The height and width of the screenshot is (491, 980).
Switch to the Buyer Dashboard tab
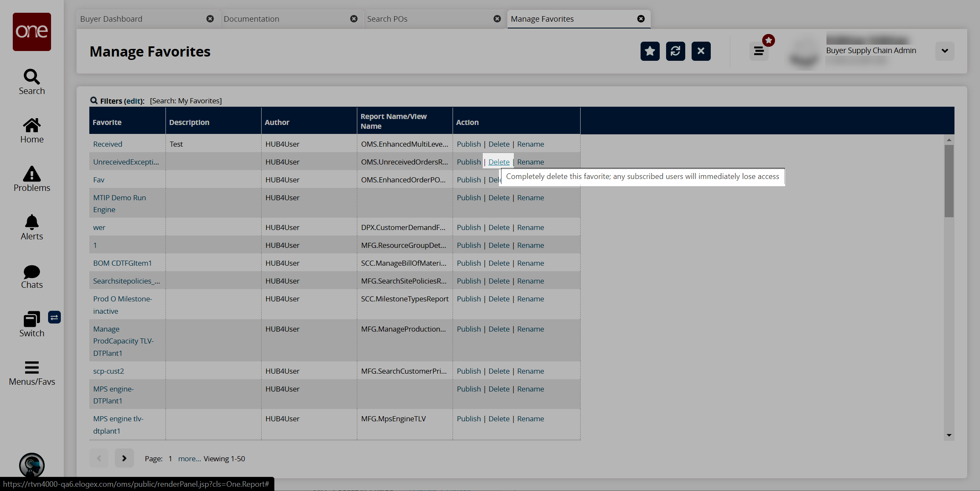(x=111, y=19)
